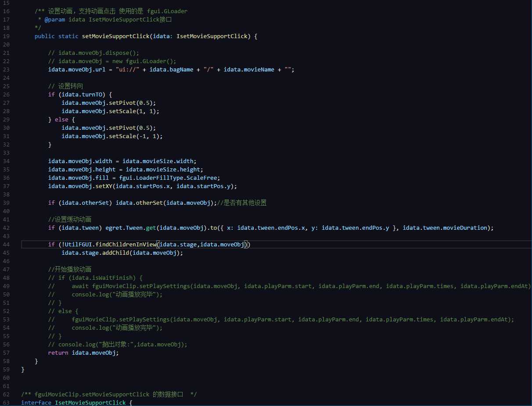Viewport: 532px width, 406px height.
Task: Click idata.movieName in the url assignment
Action: (249, 69)
